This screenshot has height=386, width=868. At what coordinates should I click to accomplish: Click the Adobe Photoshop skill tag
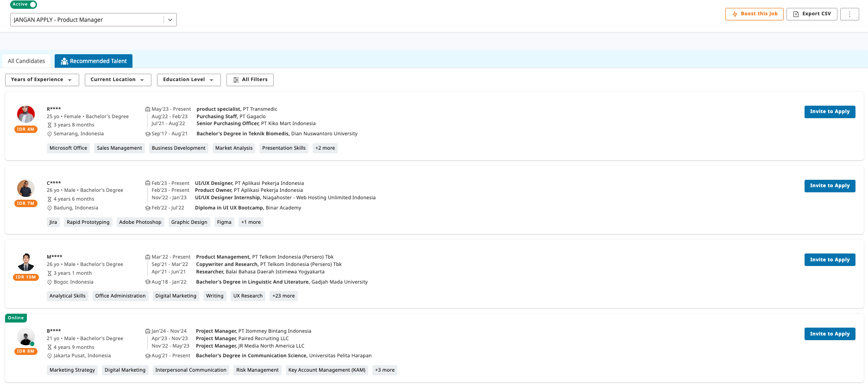click(x=140, y=222)
